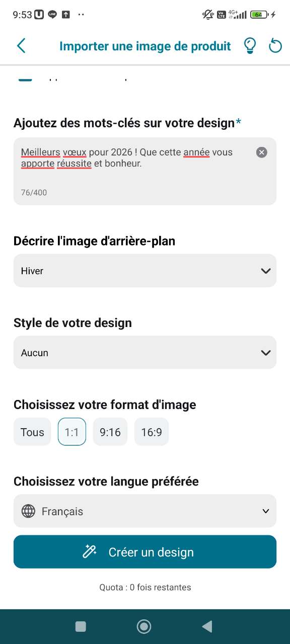Tap the magic wand on the design button
Screen dimensions: 290x644
[x=90, y=551]
